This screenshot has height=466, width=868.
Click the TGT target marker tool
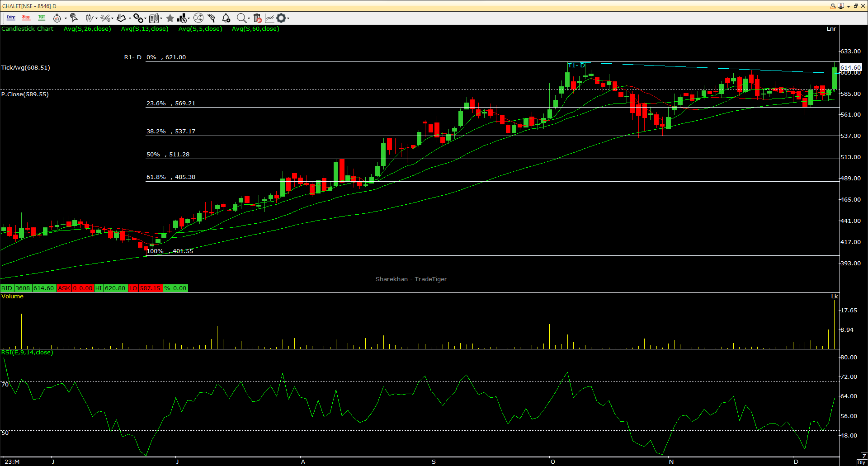42,18
